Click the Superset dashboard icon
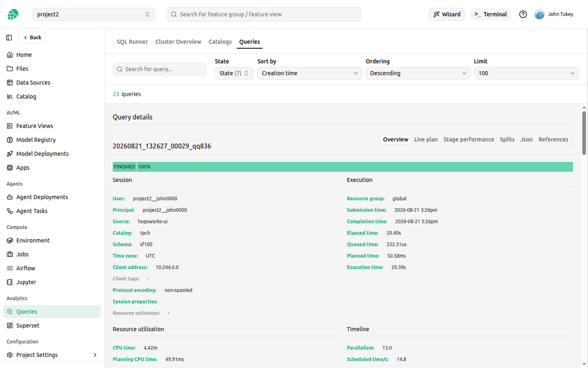588x368 pixels. (x=10, y=325)
